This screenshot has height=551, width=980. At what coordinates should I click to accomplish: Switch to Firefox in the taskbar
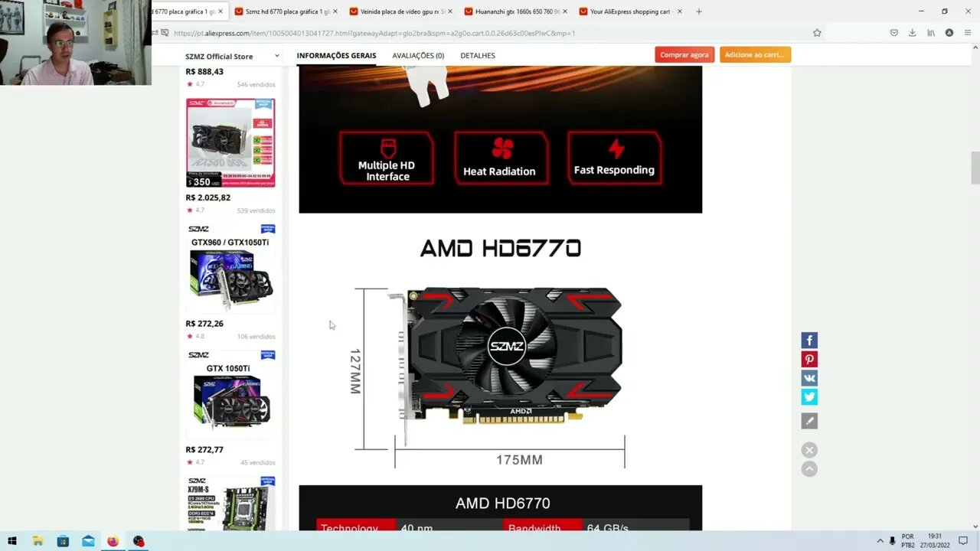point(113,541)
